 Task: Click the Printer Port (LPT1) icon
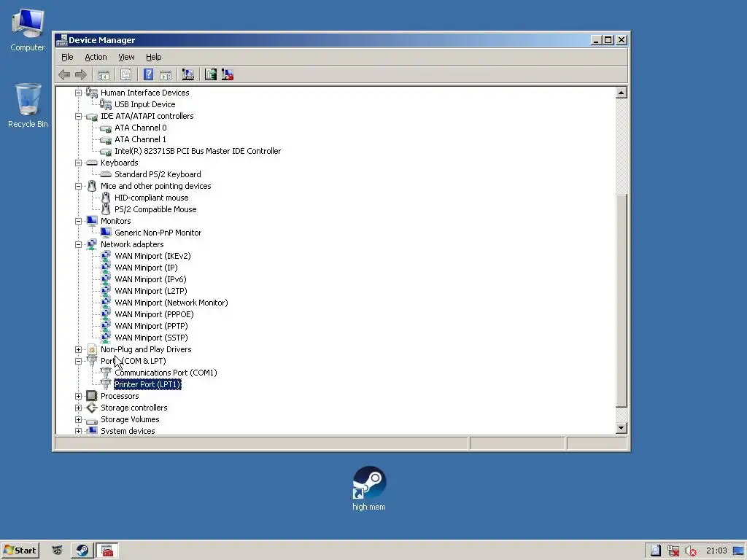[106, 384]
